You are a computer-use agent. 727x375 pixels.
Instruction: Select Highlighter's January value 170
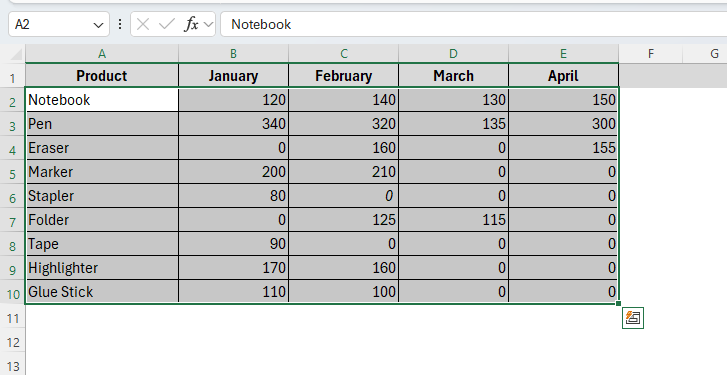[x=233, y=268]
